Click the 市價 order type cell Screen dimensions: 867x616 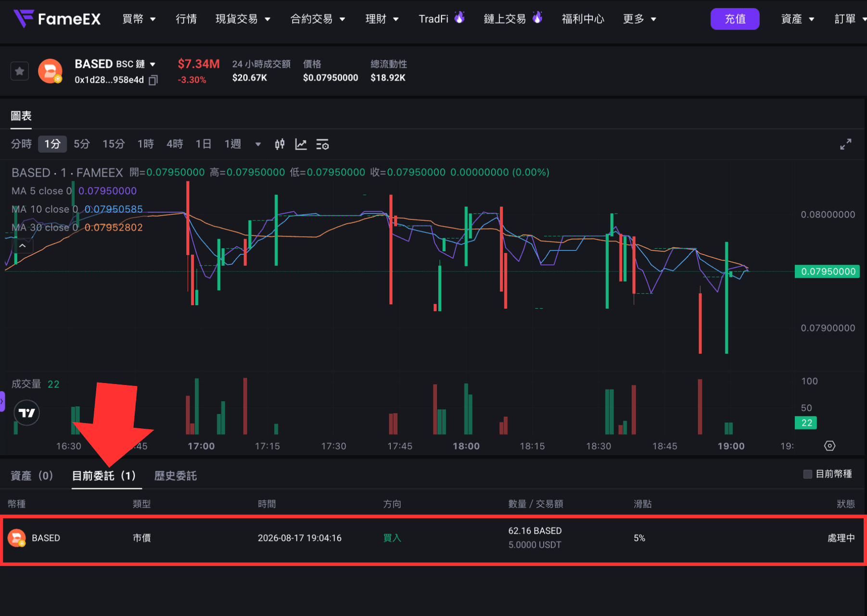tap(142, 538)
